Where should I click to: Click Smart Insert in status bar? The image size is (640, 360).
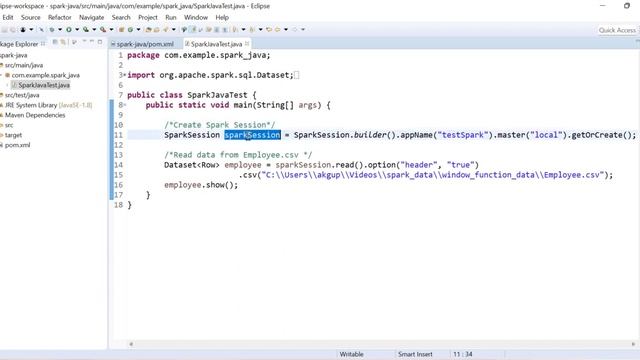tap(415, 354)
